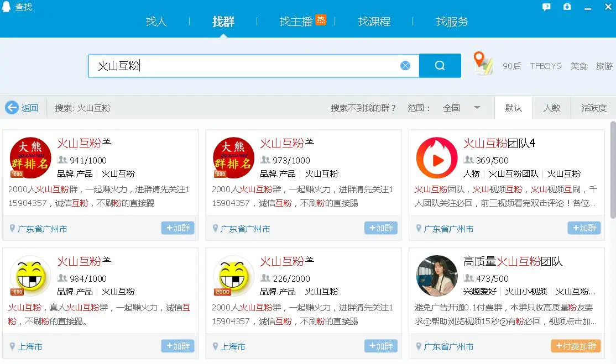This screenshot has height=364, width=616.
Task: Open smiley avatar of the 984/1000 group
Action: 30,276
